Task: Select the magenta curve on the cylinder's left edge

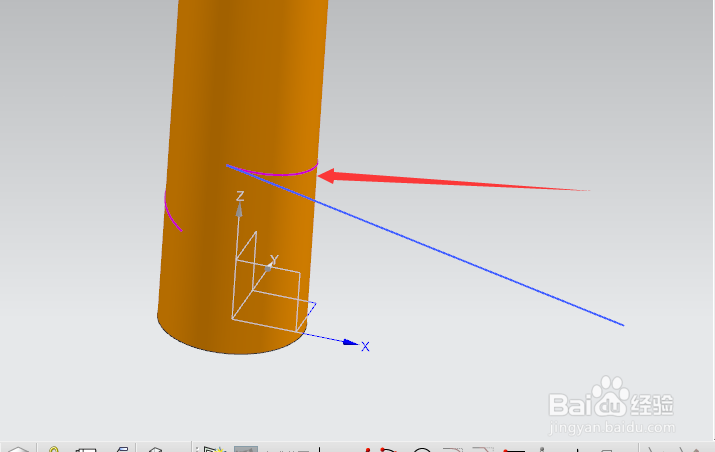Action: tap(169, 214)
